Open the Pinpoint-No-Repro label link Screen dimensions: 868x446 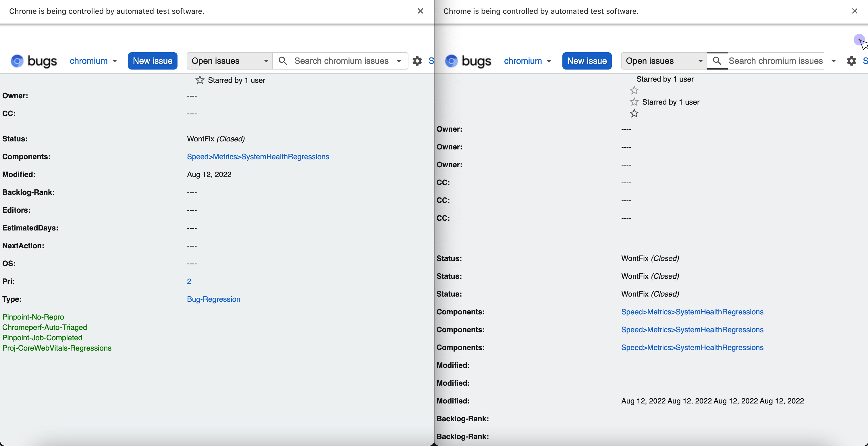(x=33, y=317)
